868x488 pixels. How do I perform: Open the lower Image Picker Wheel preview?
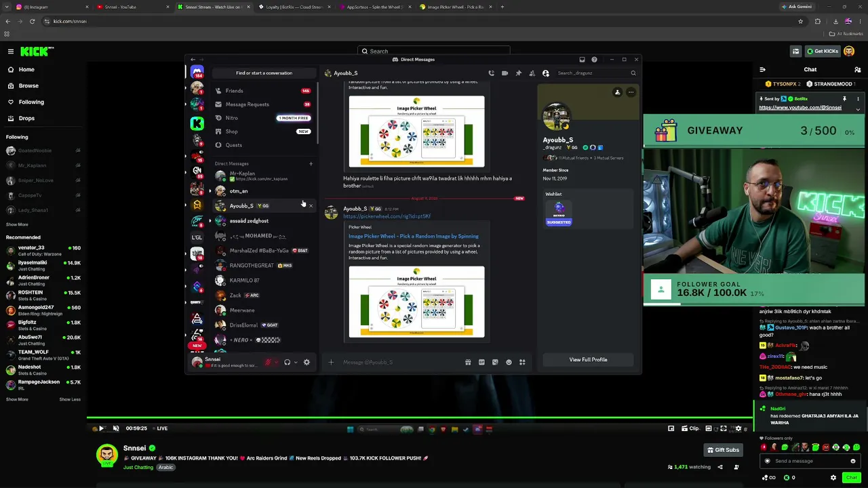coord(416,302)
